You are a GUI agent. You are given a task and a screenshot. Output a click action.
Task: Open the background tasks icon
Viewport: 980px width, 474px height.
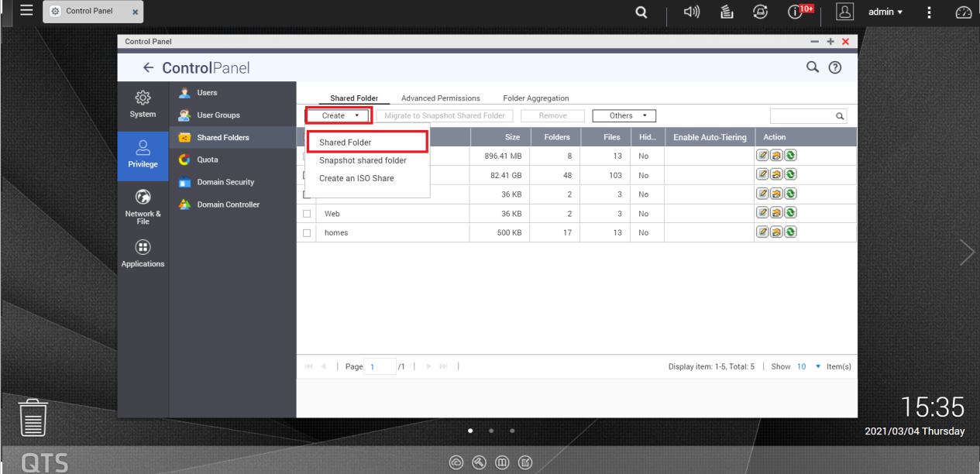725,12
